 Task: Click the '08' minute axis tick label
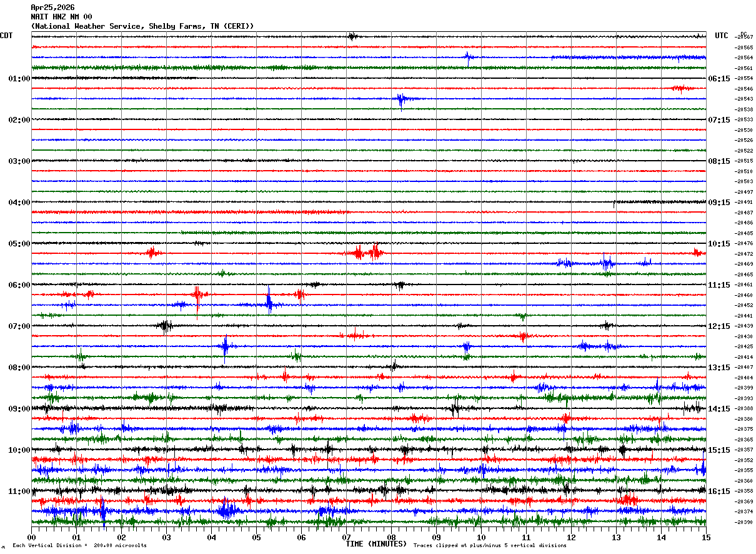(x=391, y=537)
